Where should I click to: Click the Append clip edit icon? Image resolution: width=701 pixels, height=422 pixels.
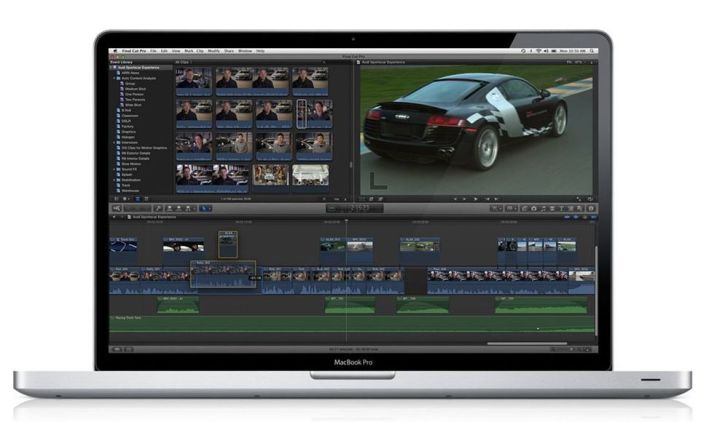point(188,208)
